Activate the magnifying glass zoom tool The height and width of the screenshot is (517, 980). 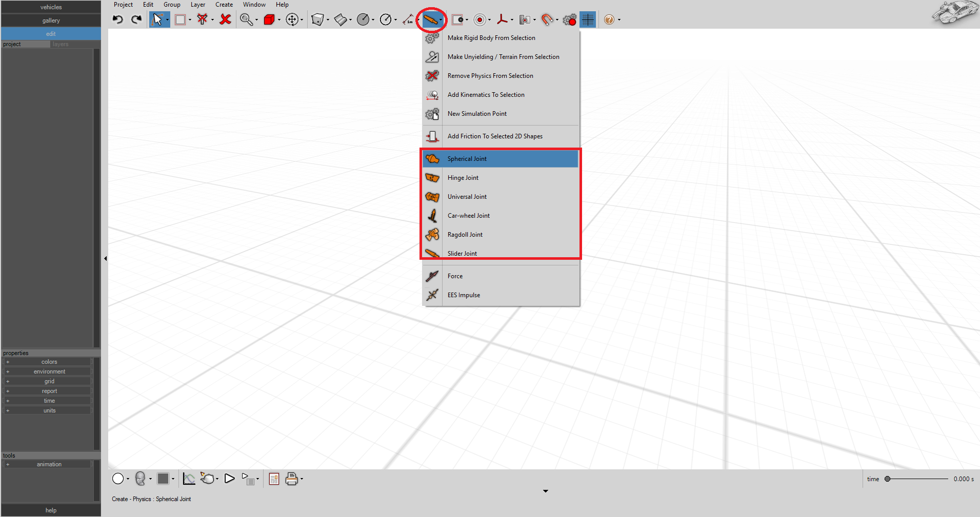tap(247, 19)
